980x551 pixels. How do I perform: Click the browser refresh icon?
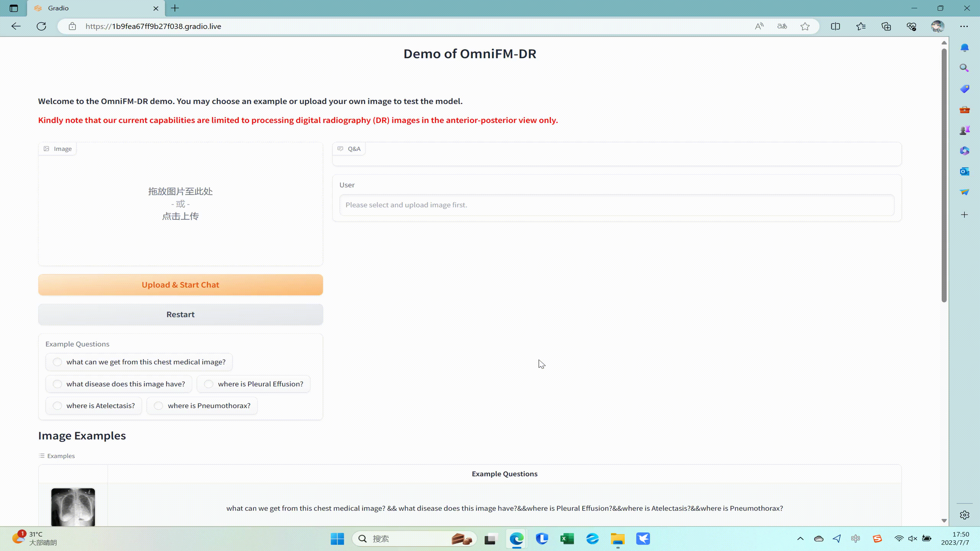pos(41,26)
